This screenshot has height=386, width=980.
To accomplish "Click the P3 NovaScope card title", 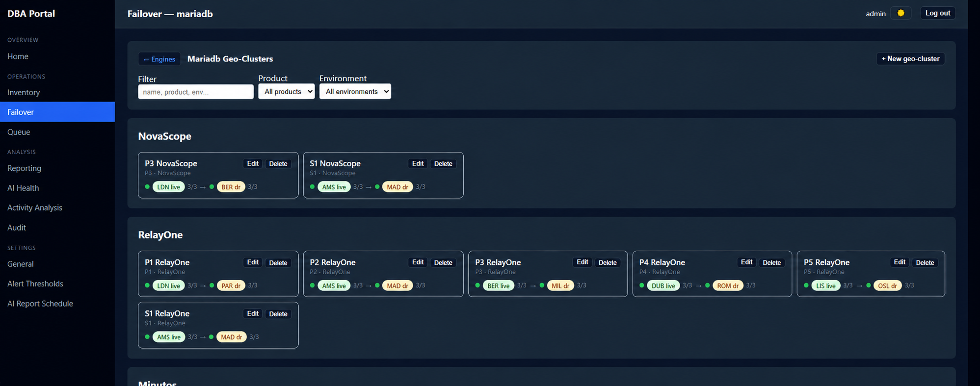I will coord(171,163).
